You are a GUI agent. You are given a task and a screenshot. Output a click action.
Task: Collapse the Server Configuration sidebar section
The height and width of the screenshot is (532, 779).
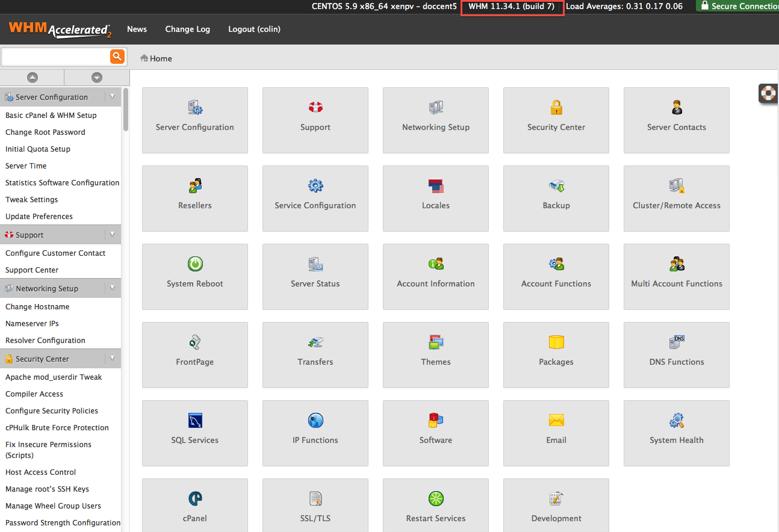[112, 97]
